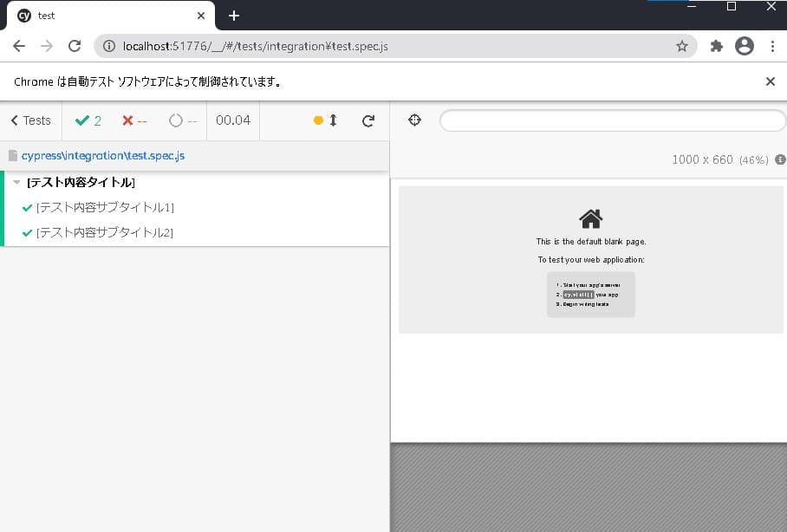Image resolution: width=787 pixels, height=532 pixels.
Task: Rerun all tests with the reload icon
Action: (x=367, y=120)
